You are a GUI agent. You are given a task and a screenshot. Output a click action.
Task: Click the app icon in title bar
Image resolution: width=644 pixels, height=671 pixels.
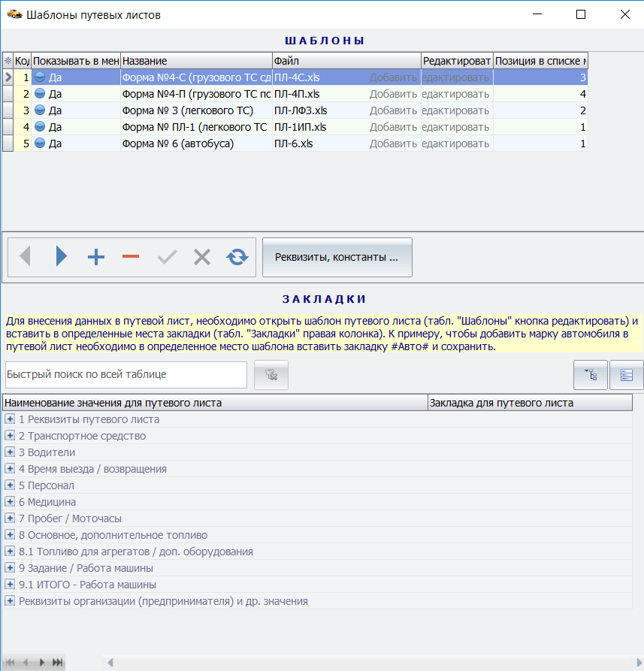click(14, 14)
